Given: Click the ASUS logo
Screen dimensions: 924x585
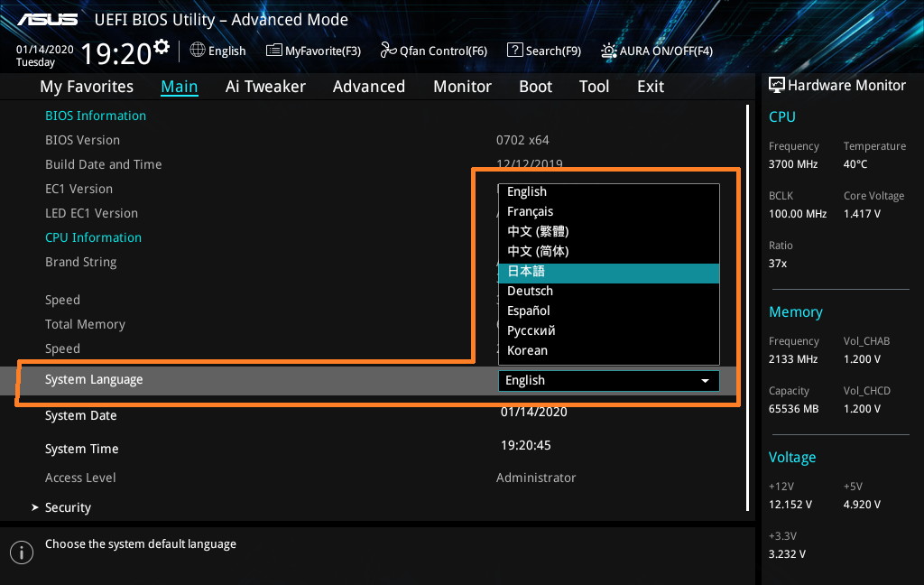Looking at the screenshot, I should 48,20.
